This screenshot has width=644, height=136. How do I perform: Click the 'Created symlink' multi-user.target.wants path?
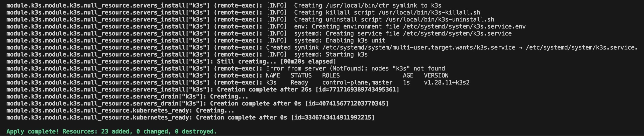(419, 47)
